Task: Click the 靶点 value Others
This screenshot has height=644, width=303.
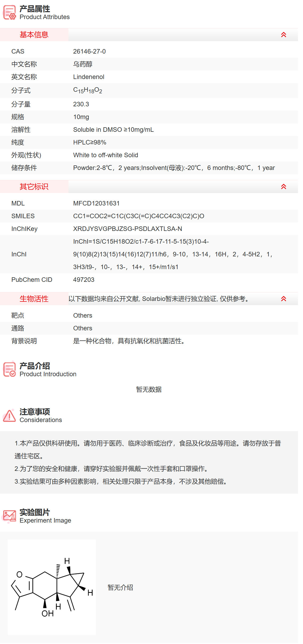Action: click(x=83, y=316)
